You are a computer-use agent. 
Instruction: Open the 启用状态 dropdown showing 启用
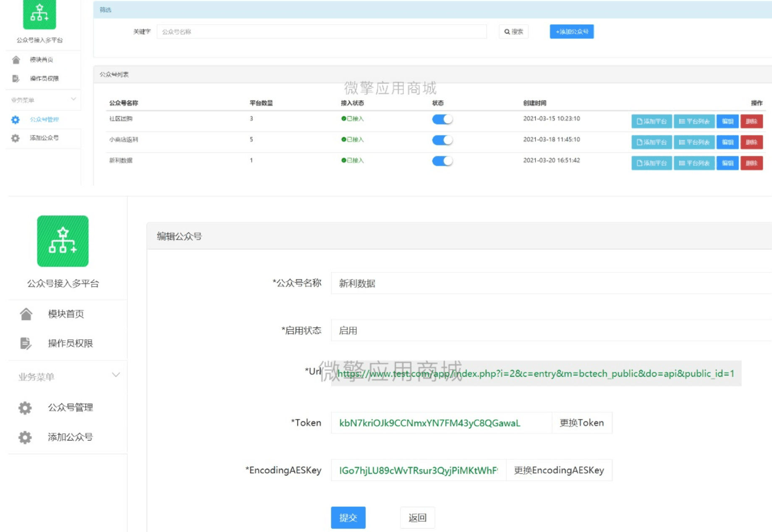click(x=462, y=331)
